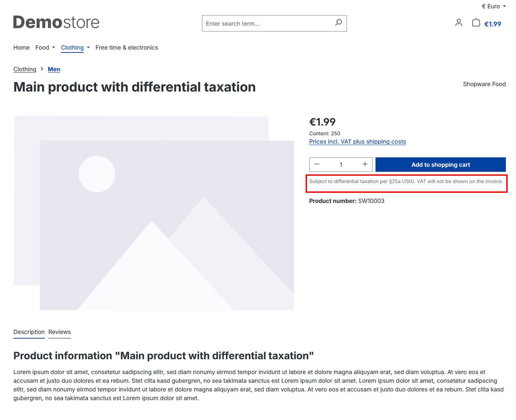Switch to the Reviews tab
Screen dimensions: 516x420
pos(59,332)
